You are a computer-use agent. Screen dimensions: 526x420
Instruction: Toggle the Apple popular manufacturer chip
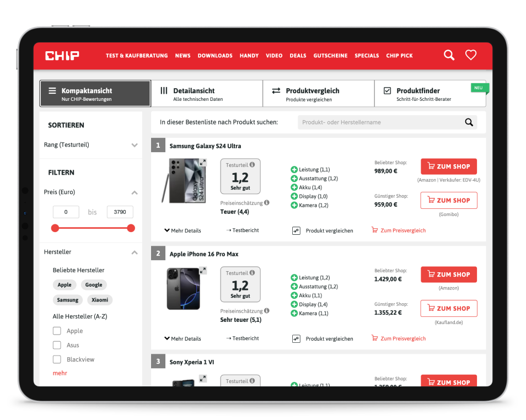65,285
